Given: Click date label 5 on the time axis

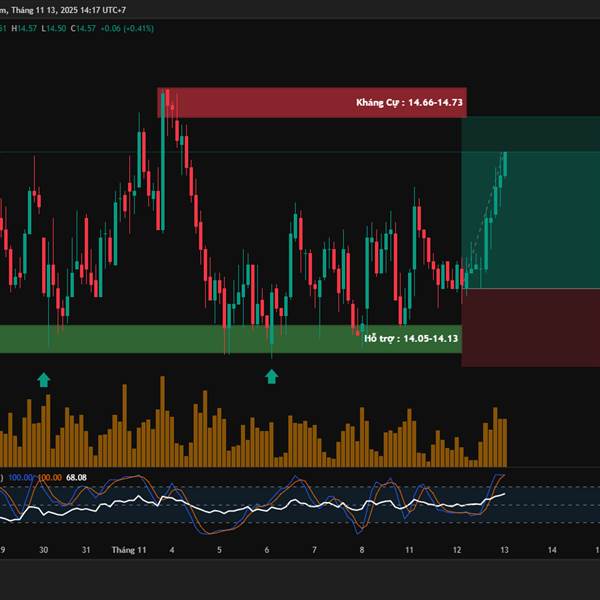Looking at the screenshot, I should click(219, 550).
